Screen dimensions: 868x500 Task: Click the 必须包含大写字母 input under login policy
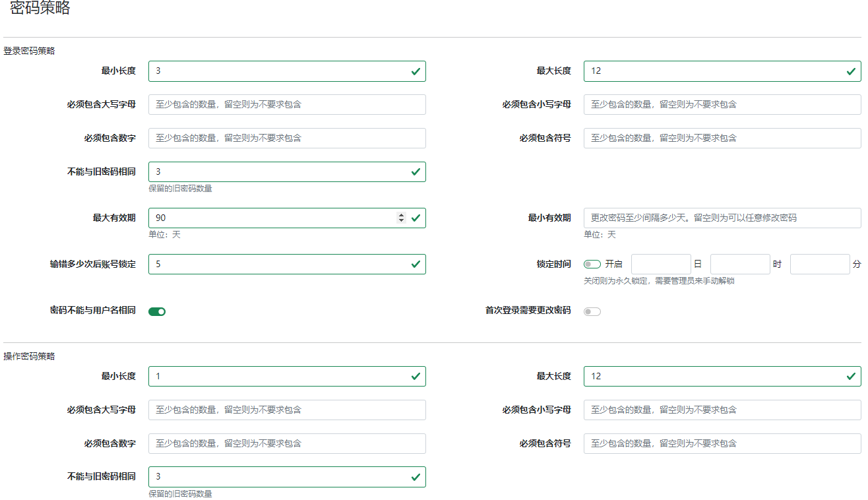[287, 104]
